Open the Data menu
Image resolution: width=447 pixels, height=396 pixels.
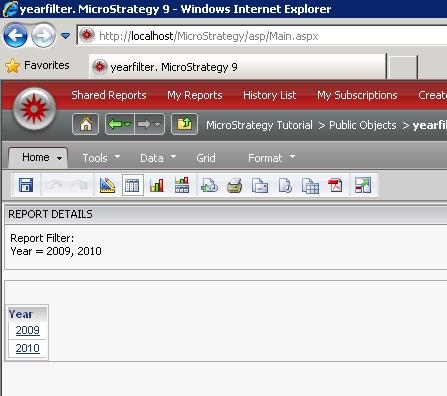[152, 158]
